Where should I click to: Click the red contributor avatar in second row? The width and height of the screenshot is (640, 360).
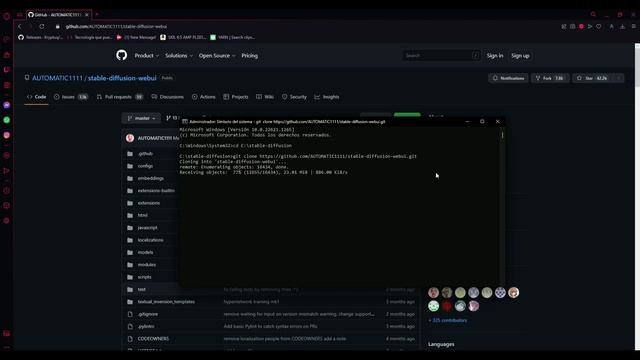447,306
